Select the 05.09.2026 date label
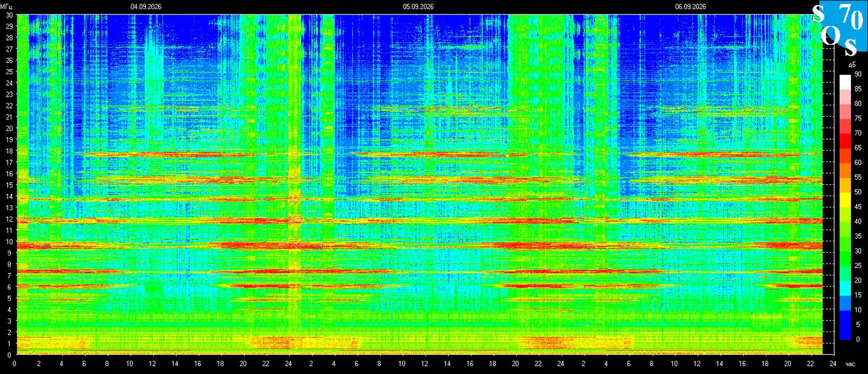The image size is (868, 374). pyautogui.click(x=418, y=6)
